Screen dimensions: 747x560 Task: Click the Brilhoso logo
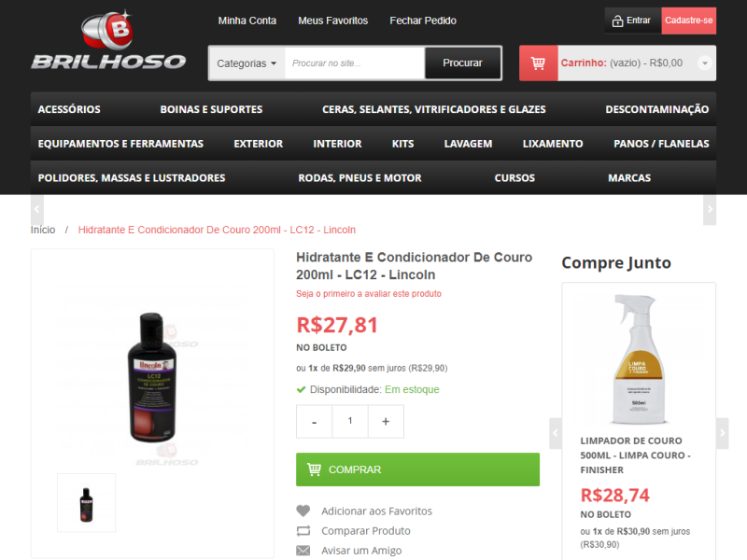[x=108, y=40]
